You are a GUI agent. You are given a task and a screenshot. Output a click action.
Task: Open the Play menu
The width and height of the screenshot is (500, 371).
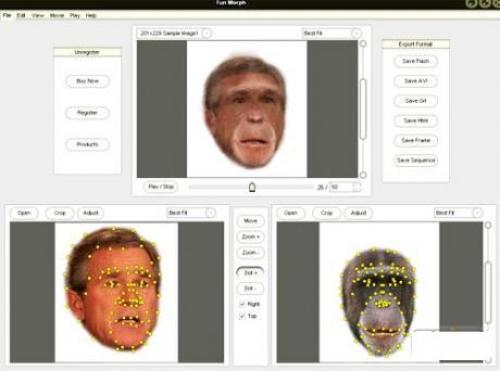pos(75,15)
